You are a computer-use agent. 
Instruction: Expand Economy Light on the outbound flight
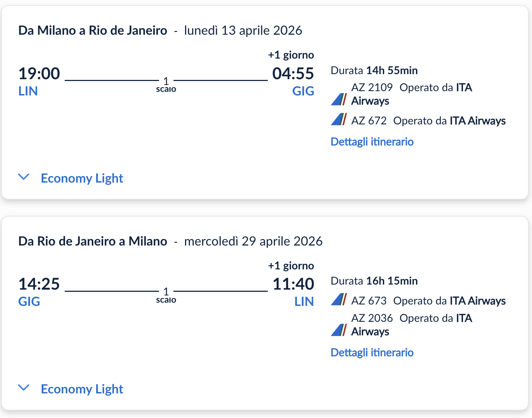click(82, 178)
